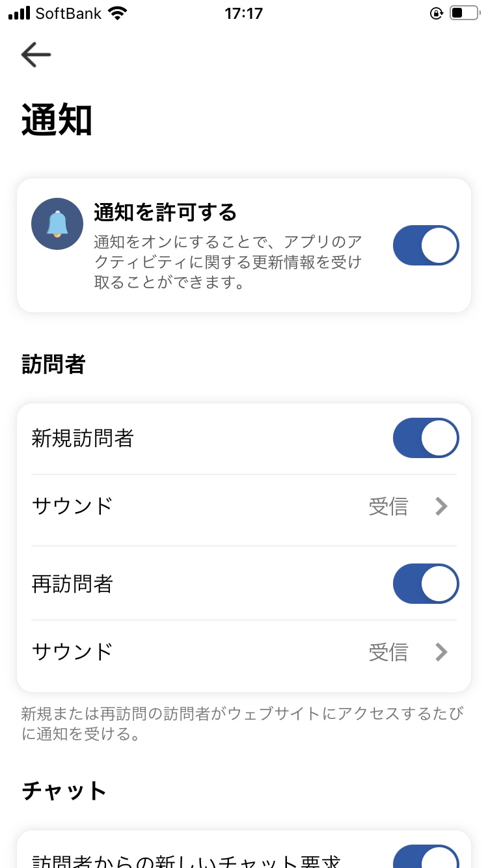Open the サウンド row below 再訪問者

[72, 651]
